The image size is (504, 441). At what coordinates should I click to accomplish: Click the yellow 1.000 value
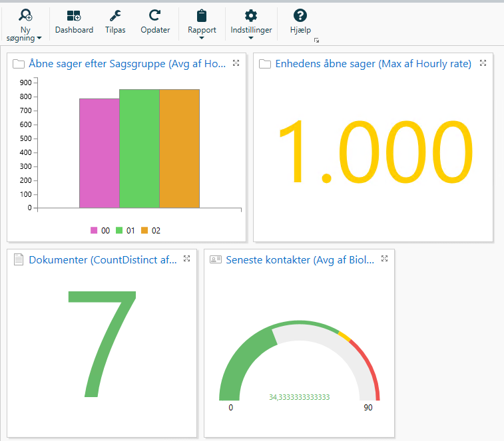point(376,151)
